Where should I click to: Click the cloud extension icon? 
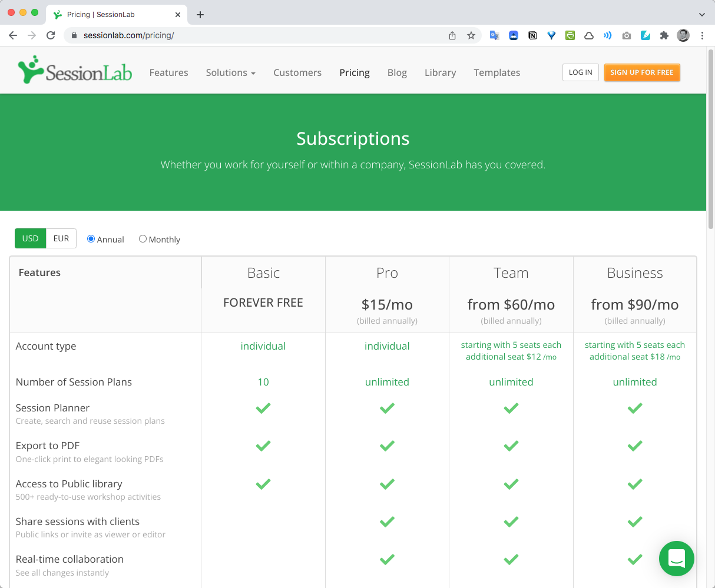[x=589, y=35]
